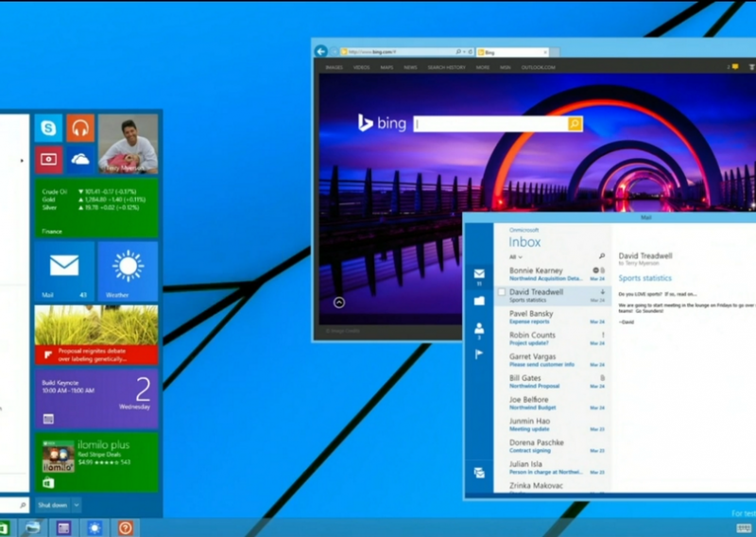Viewport: 756px width, 537px height.
Task: Click the browser Refresh icon
Action: pyautogui.click(x=471, y=52)
